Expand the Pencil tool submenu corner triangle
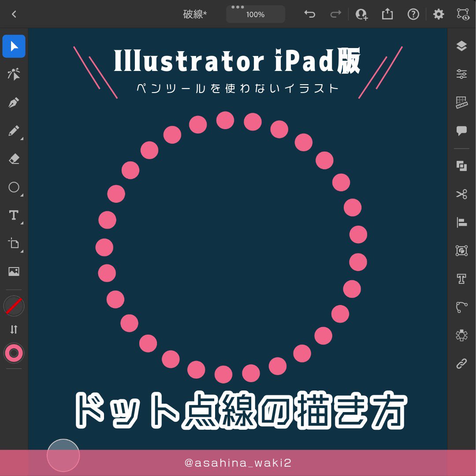 [22, 138]
